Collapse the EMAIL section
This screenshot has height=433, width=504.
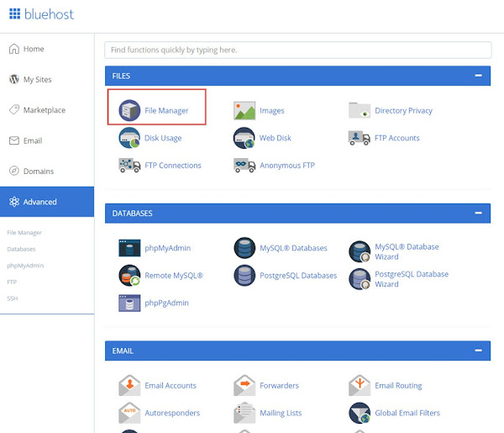click(478, 351)
